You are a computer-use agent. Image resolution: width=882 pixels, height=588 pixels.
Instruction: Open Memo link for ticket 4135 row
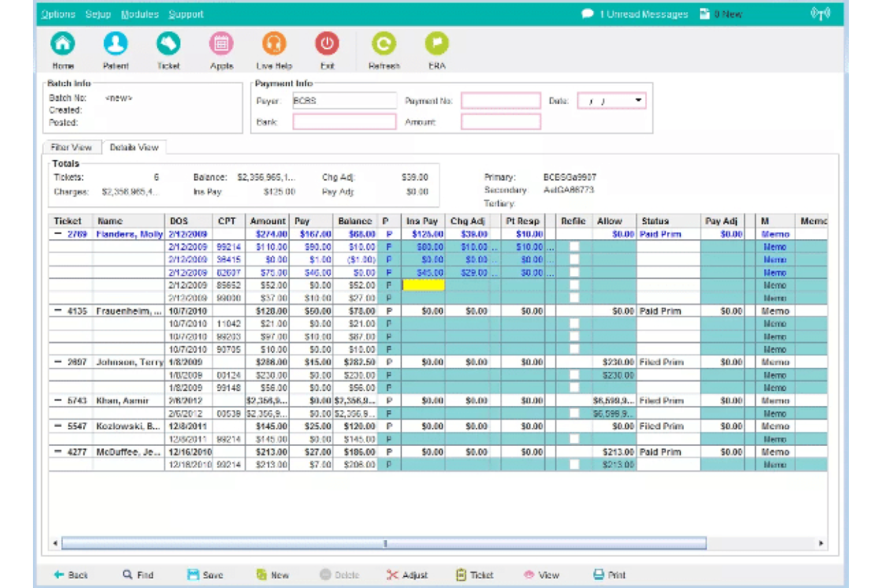click(775, 311)
